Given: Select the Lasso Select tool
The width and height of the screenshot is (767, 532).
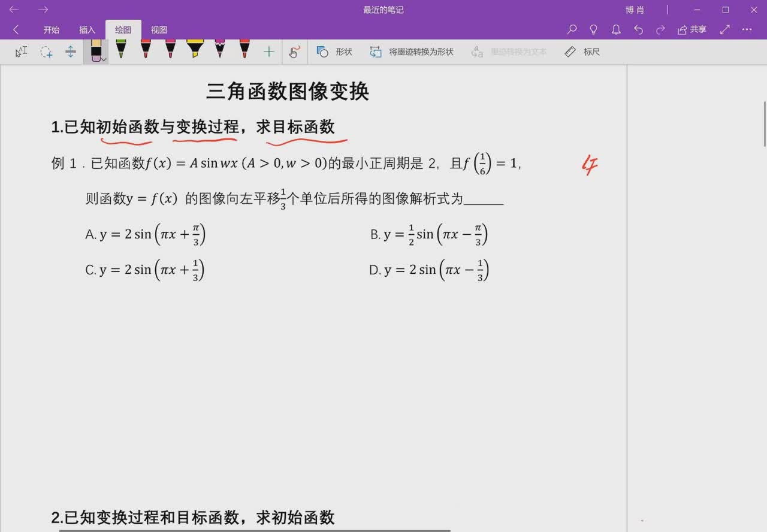Looking at the screenshot, I should coord(46,52).
